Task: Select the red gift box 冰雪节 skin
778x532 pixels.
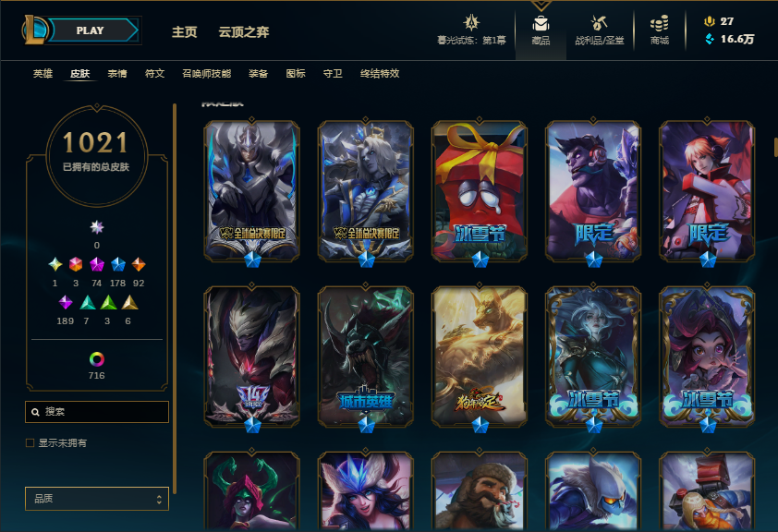Action: 480,191
